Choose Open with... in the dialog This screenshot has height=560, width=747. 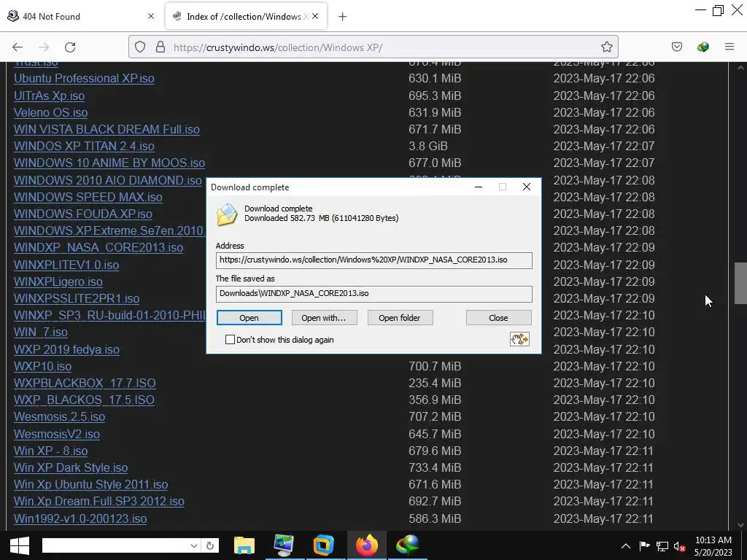[x=324, y=318]
